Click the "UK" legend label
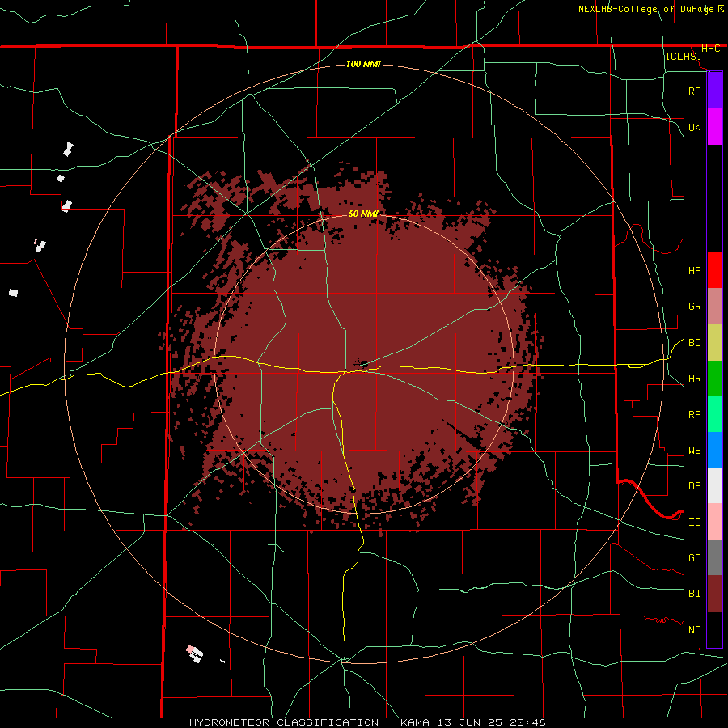Screen dimensions: 728x728 694,127
